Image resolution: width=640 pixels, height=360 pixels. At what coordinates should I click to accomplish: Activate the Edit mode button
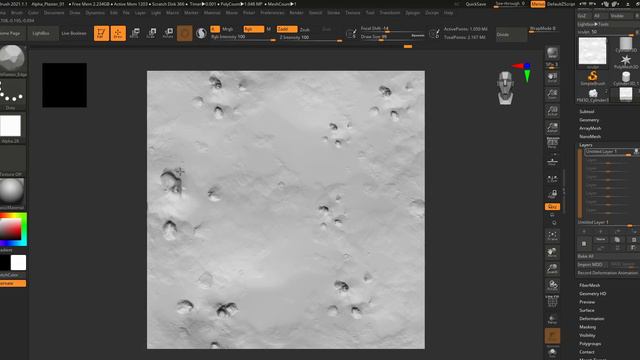pos(101,33)
